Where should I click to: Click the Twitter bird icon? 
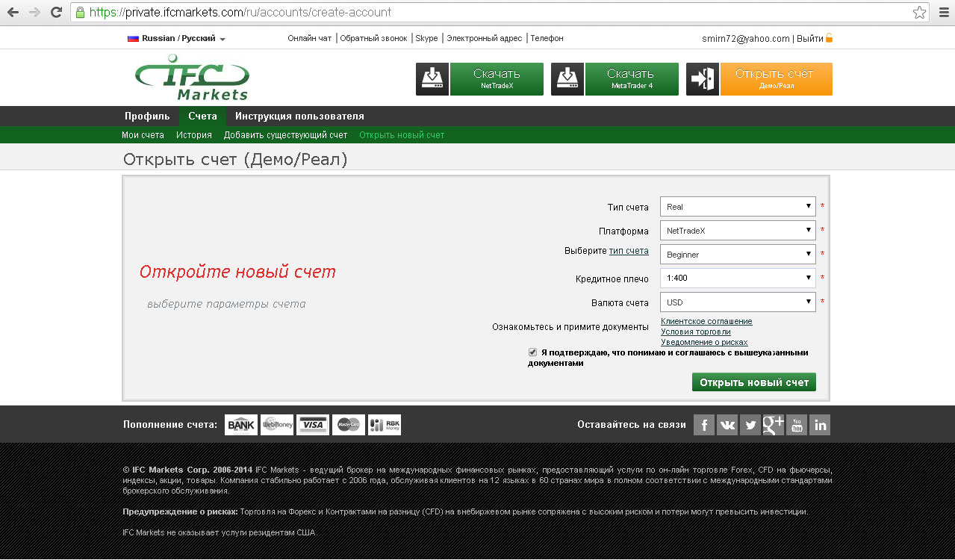click(750, 425)
